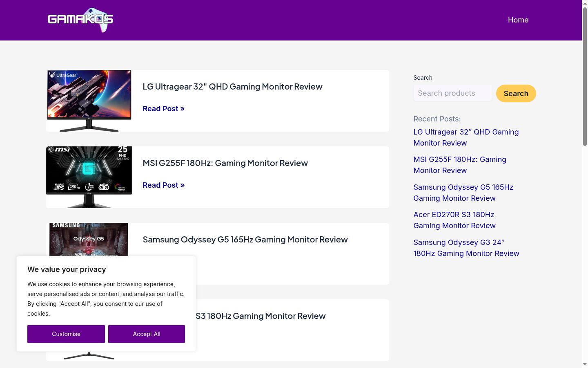Click the "We value your privacy" heading
The width and height of the screenshot is (588, 368).
pos(67,269)
